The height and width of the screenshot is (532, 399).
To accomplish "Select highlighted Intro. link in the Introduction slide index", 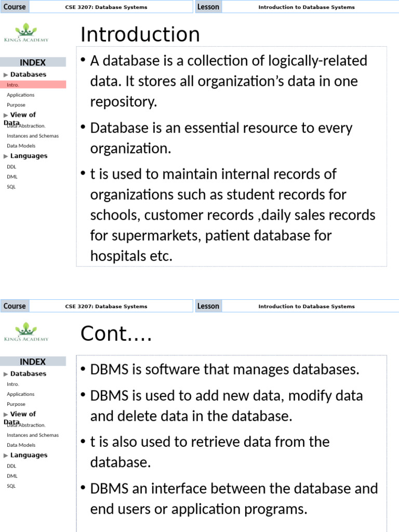I will (x=33, y=85).
